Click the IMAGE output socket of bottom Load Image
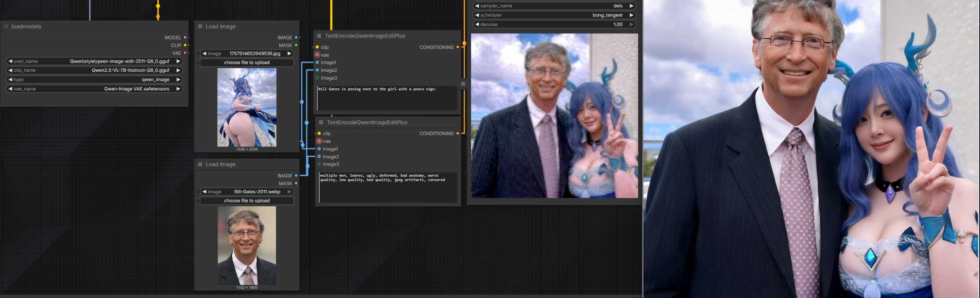980x298 pixels. point(296,176)
